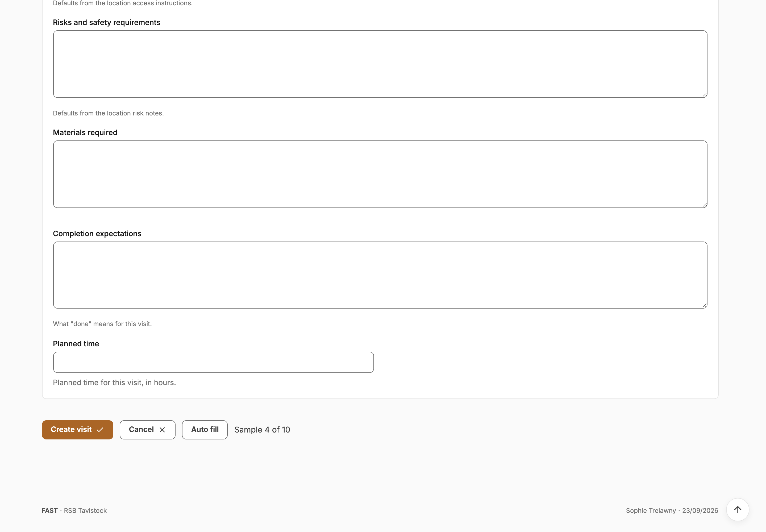Click the Risks textarea resize handle
The image size is (766, 532).
pos(704,95)
